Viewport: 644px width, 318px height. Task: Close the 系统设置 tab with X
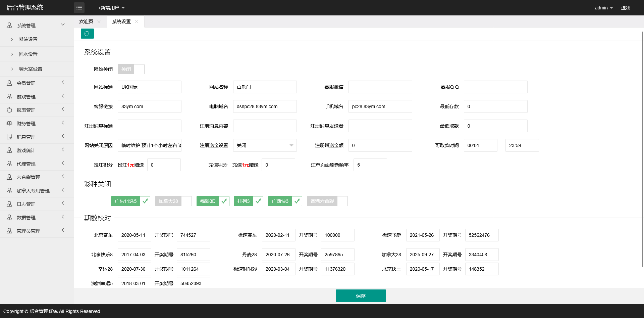[x=137, y=22]
